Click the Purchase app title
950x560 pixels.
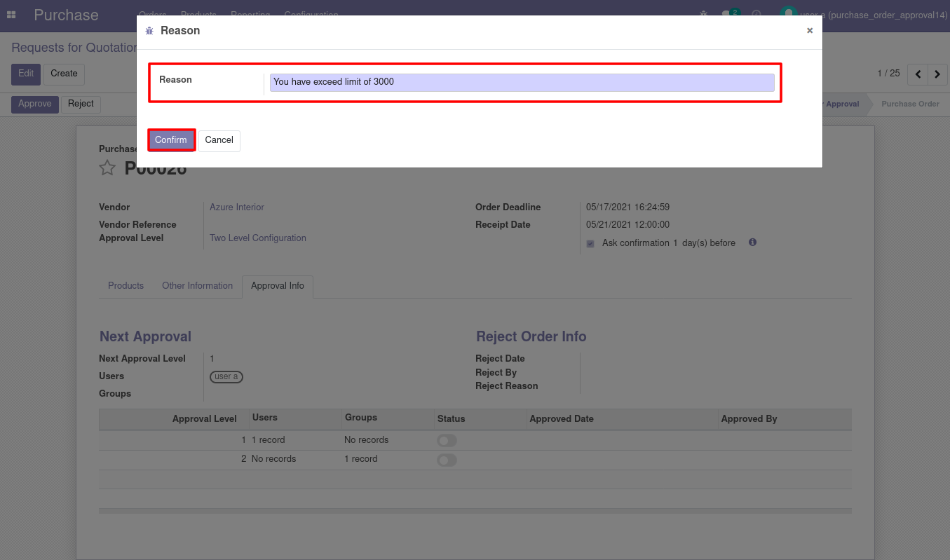(66, 15)
